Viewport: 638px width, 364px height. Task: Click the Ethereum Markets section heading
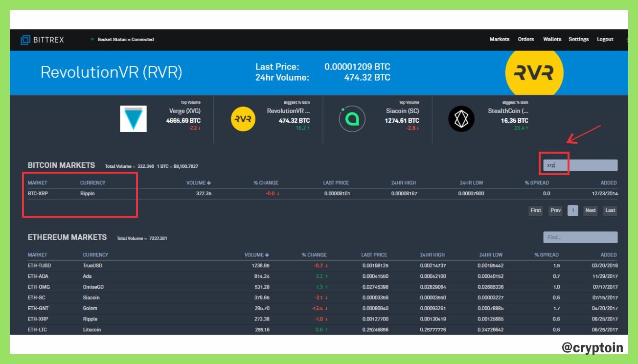(x=67, y=237)
